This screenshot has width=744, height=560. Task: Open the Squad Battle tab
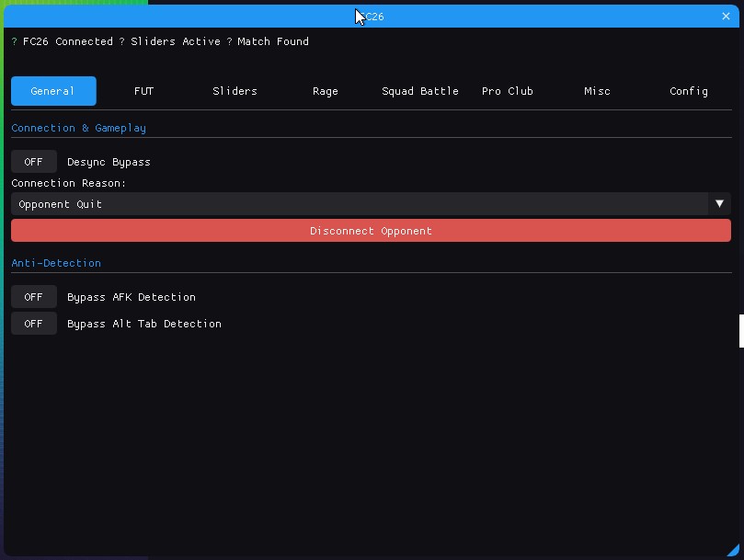(x=419, y=91)
